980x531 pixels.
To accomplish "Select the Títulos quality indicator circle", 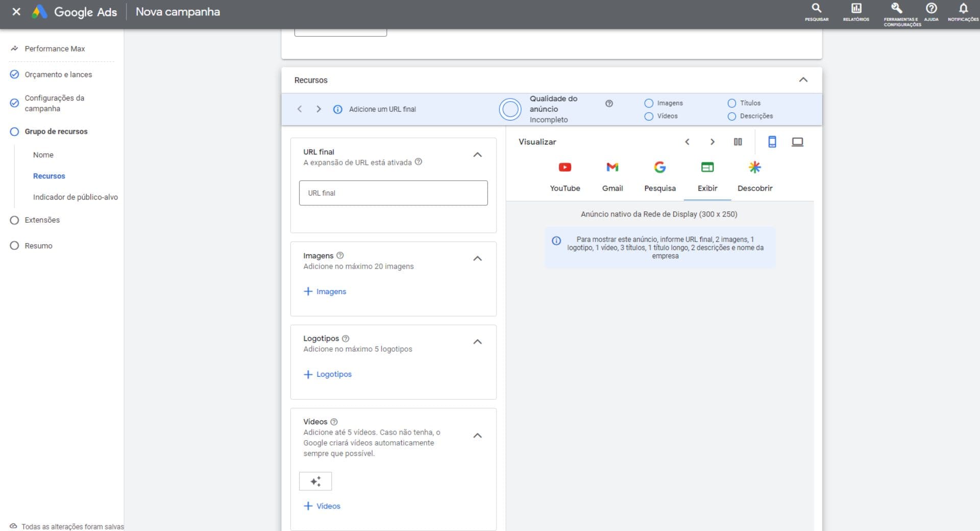I will pyautogui.click(x=731, y=103).
